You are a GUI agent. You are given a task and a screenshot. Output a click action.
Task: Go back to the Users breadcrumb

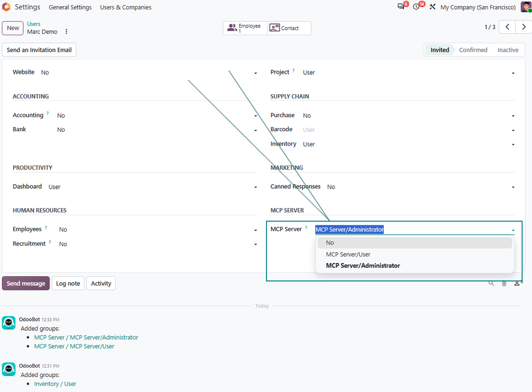coord(33,24)
